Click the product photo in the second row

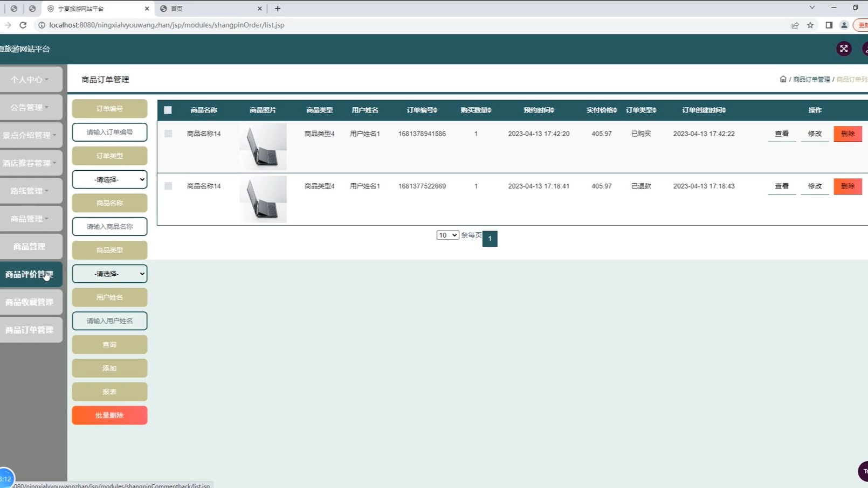point(263,199)
